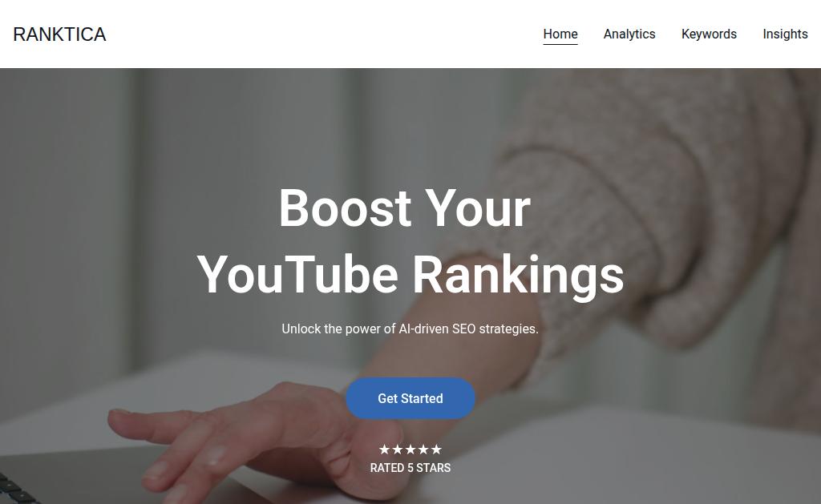Click the fifth rating star
Viewport: 821px width, 504px height.
point(436,449)
